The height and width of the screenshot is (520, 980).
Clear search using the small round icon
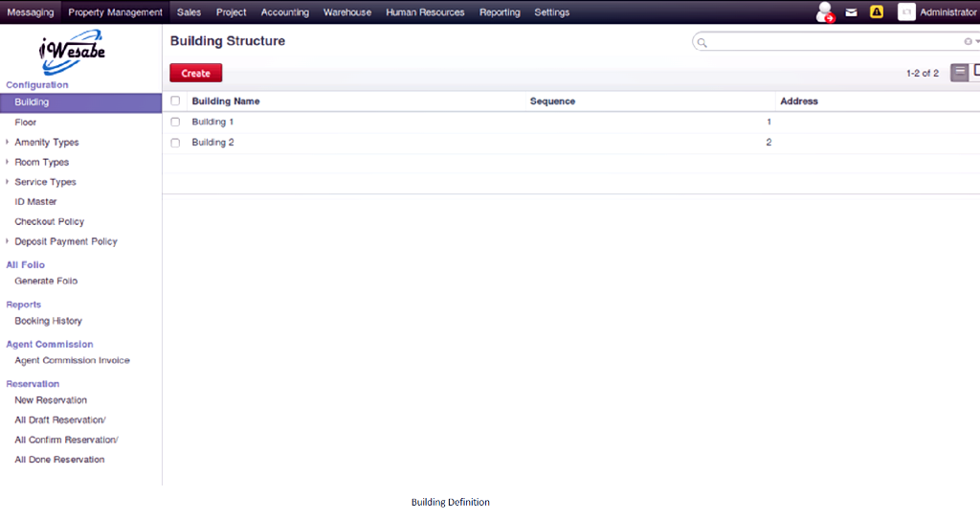(x=968, y=42)
